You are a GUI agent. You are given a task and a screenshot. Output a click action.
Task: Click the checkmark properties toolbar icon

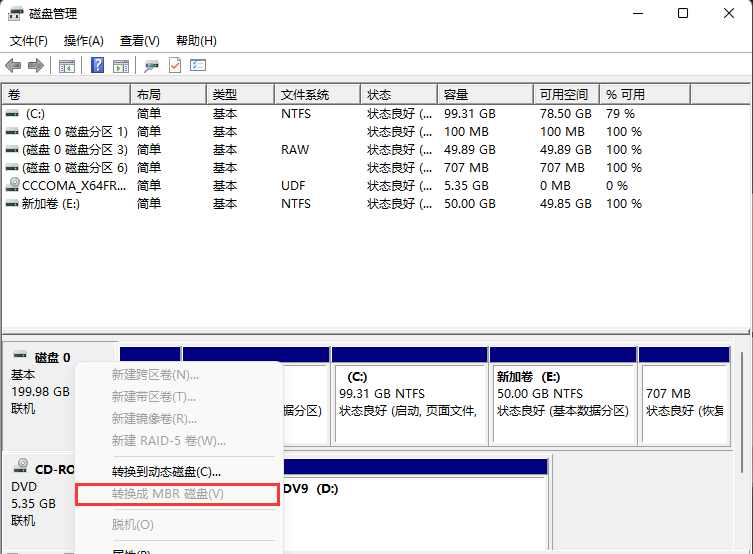point(175,66)
